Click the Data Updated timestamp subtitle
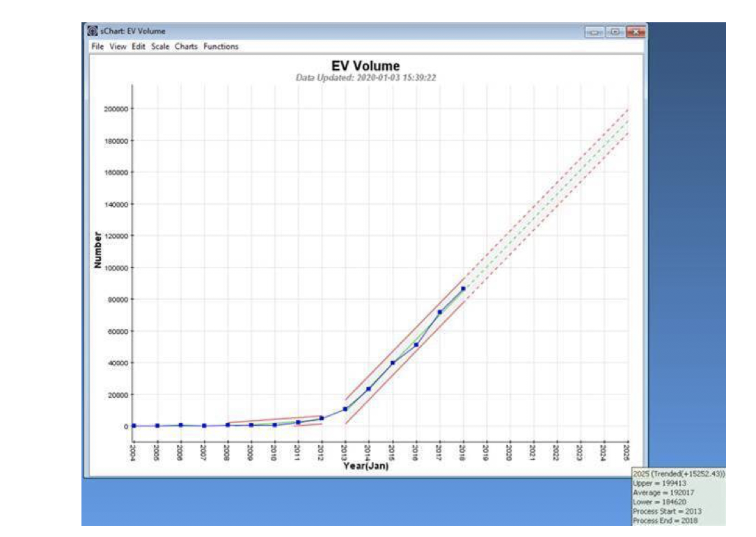The width and height of the screenshot is (756, 537). pyautogui.click(x=366, y=78)
